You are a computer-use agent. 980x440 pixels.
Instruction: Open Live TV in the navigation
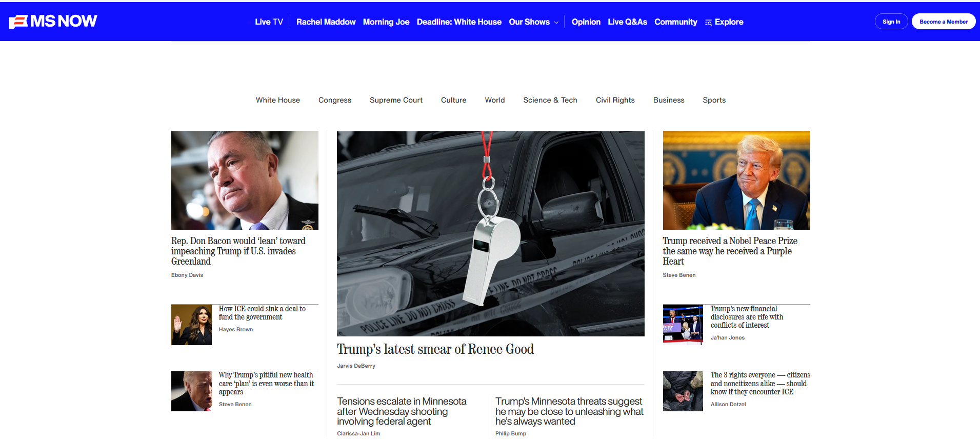[x=269, y=22]
